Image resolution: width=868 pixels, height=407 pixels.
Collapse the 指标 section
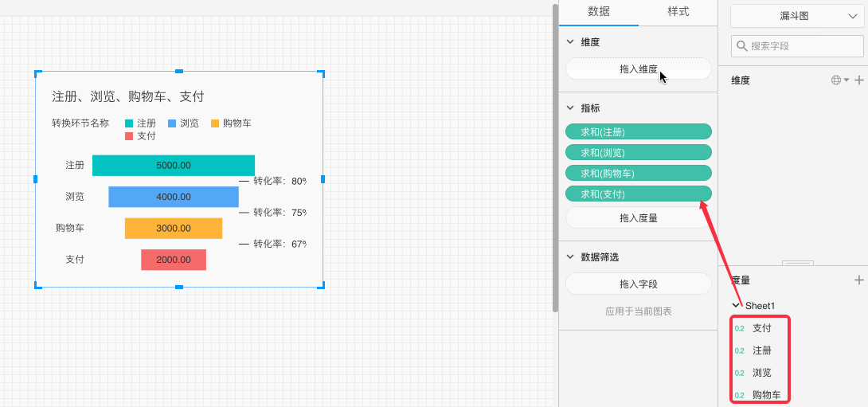pyautogui.click(x=570, y=108)
